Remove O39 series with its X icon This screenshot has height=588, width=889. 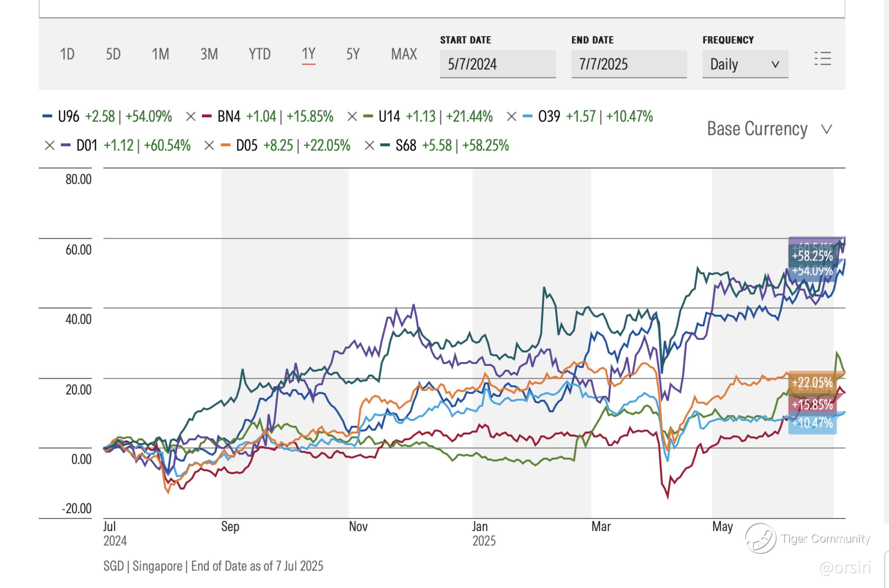511,117
